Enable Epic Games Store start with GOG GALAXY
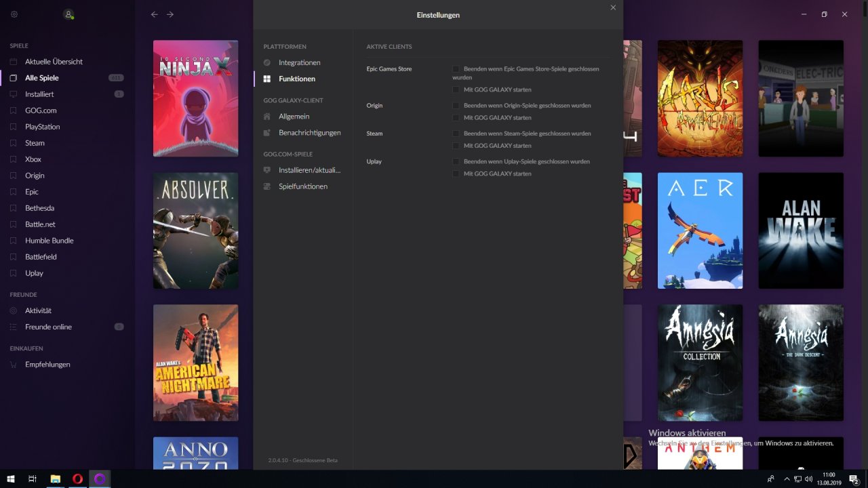The width and height of the screenshot is (868, 488). click(456, 89)
